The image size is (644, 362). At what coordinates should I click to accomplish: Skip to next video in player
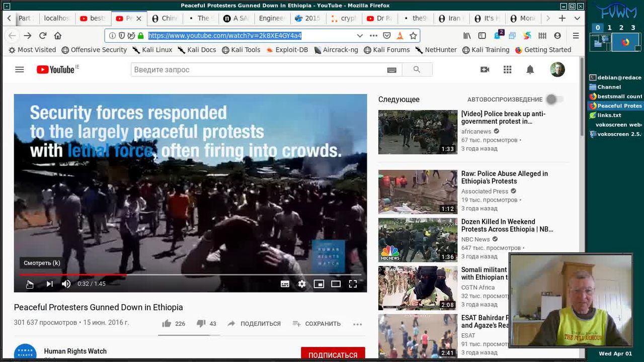point(49,284)
